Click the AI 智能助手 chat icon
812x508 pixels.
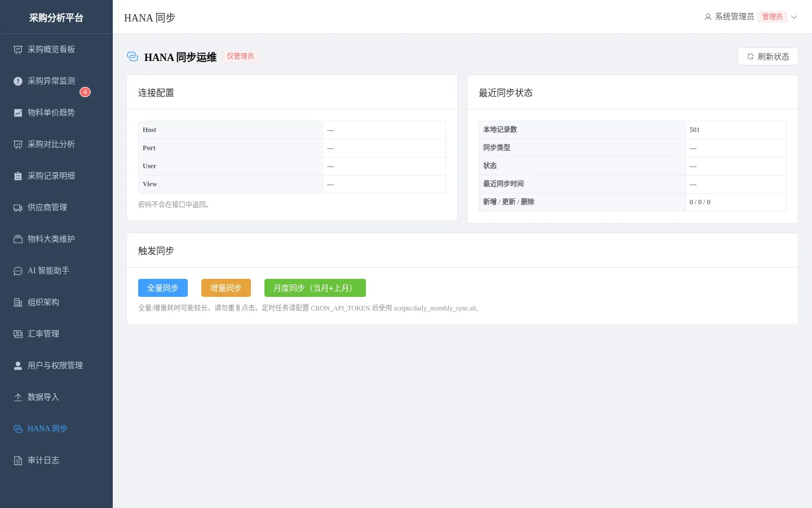pos(18,271)
